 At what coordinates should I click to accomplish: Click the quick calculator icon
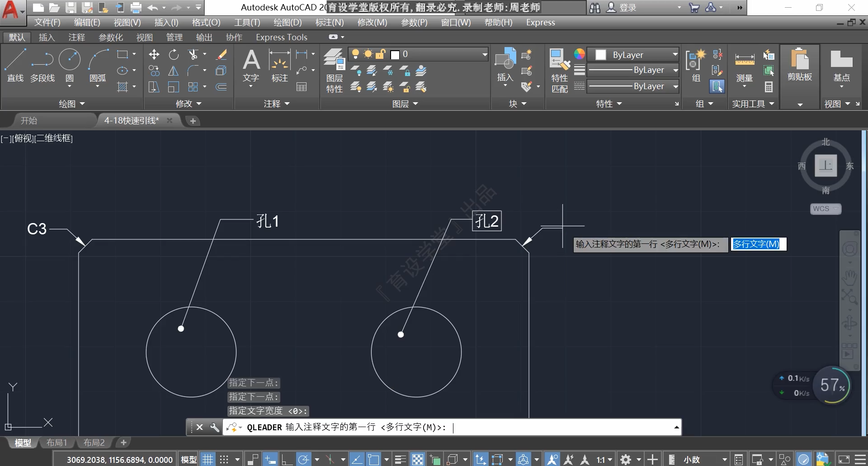pos(769,86)
